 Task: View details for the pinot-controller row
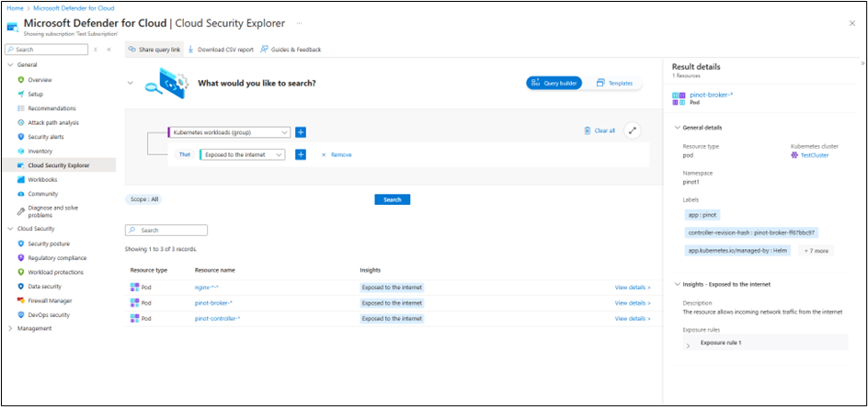pyautogui.click(x=633, y=319)
